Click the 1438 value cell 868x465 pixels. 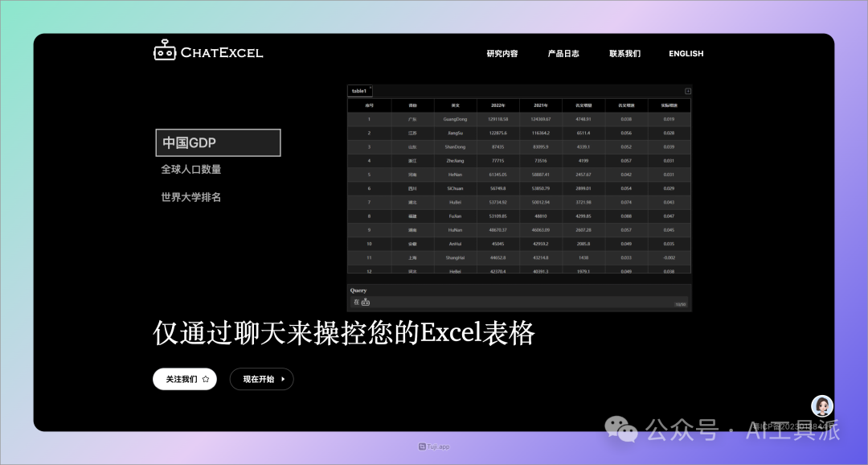click(583, 257)
